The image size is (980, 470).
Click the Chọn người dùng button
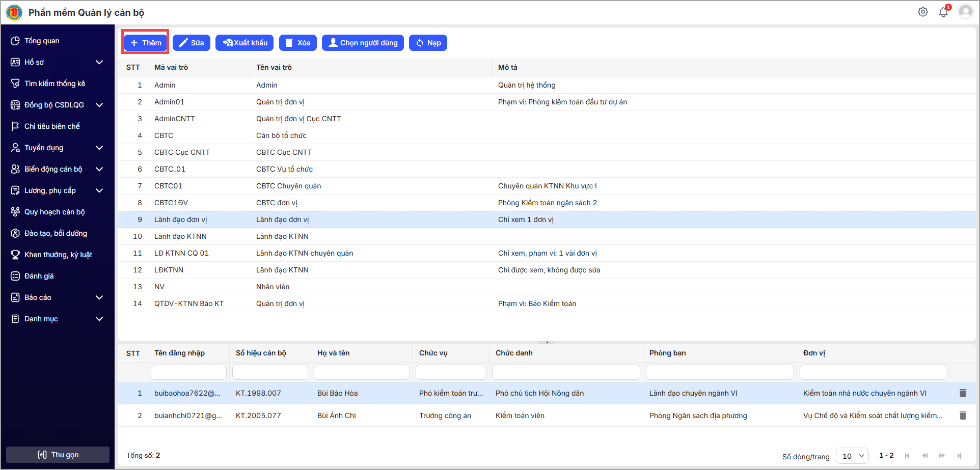click(363, 43)
